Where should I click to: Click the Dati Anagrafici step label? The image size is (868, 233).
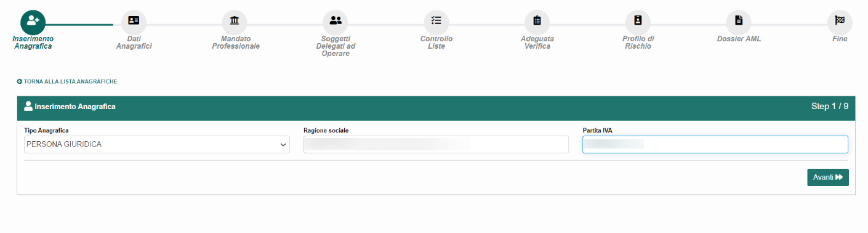click(134, 43)
